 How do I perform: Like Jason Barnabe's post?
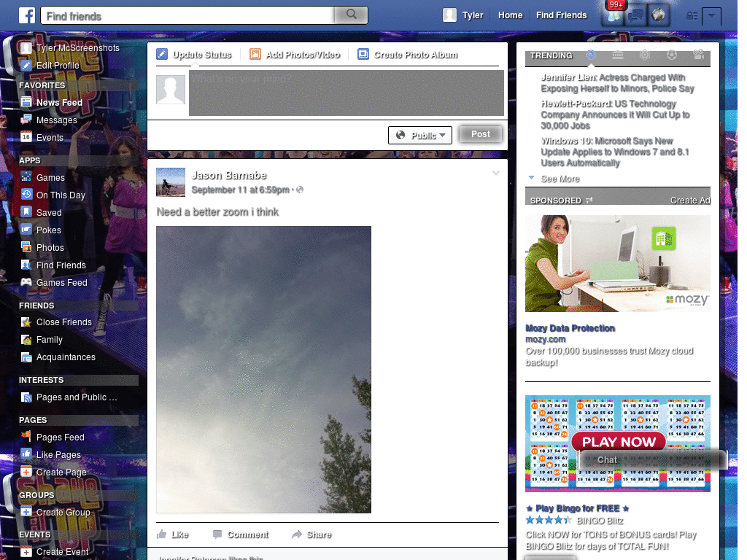[x=172, y=534]
